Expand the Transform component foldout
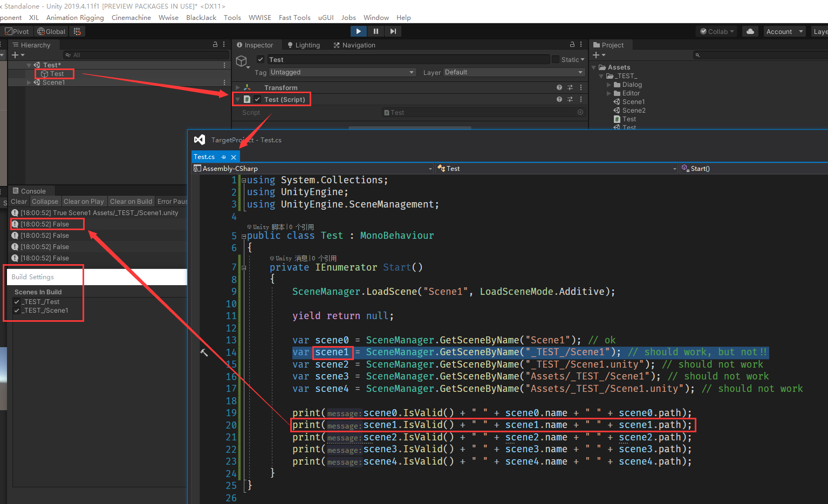Screen dimensions: 828x504 [238, 87]
